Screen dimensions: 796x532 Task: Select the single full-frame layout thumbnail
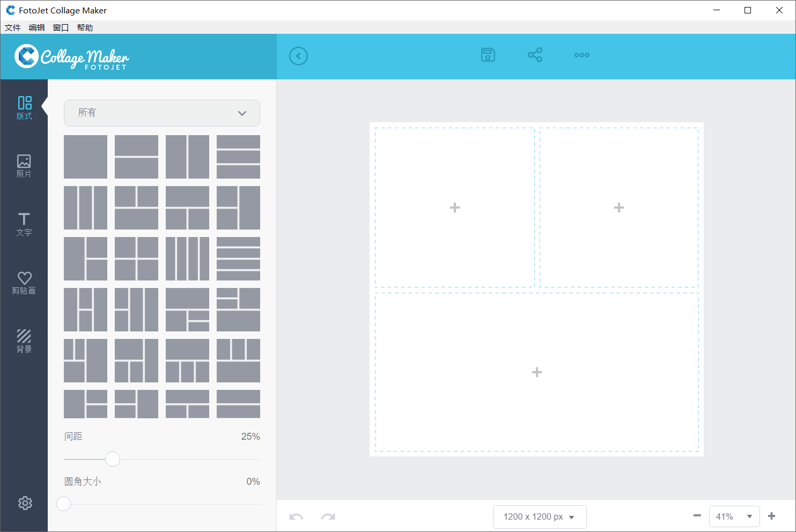click(85, 157)
